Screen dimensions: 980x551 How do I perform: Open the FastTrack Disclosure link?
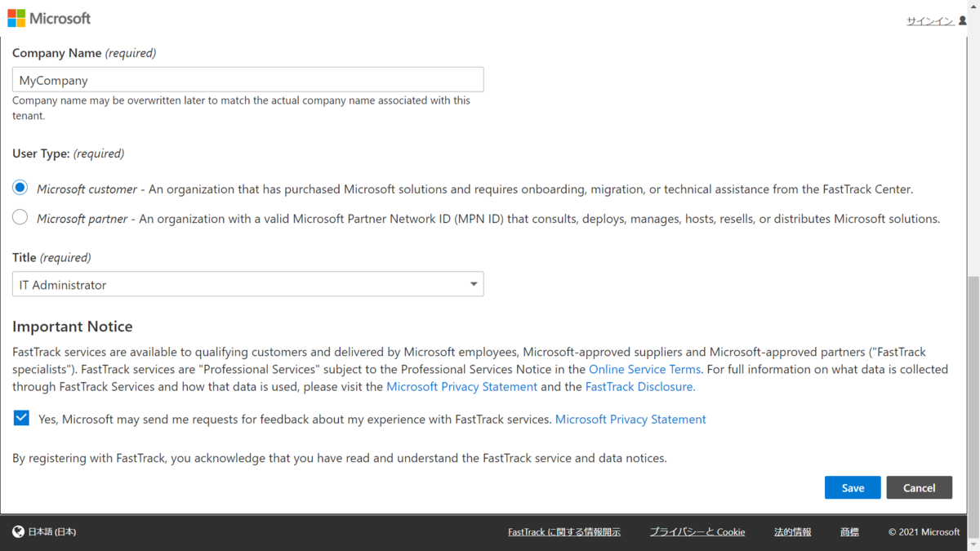pyautogui.click(x=640, y=386)
